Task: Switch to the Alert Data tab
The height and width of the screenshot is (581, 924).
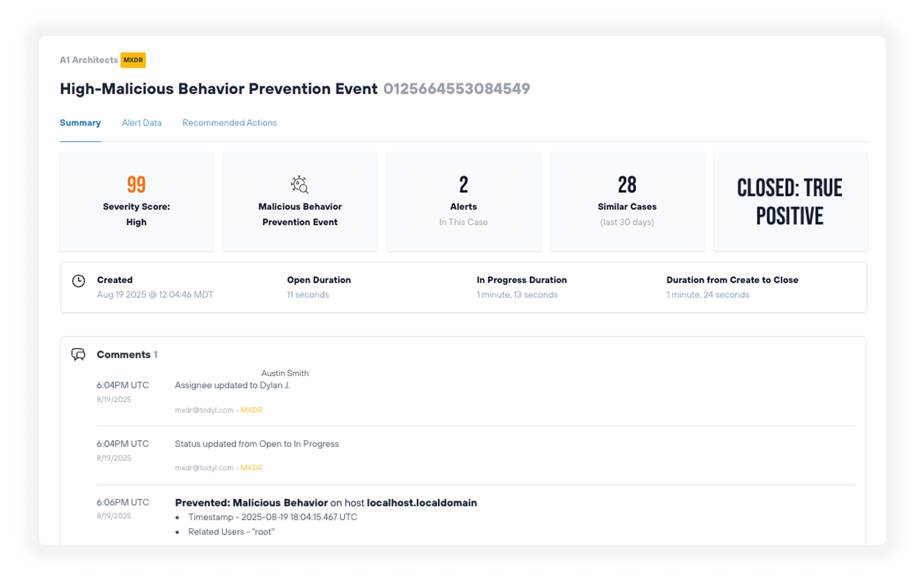Action: click(142, 123)
